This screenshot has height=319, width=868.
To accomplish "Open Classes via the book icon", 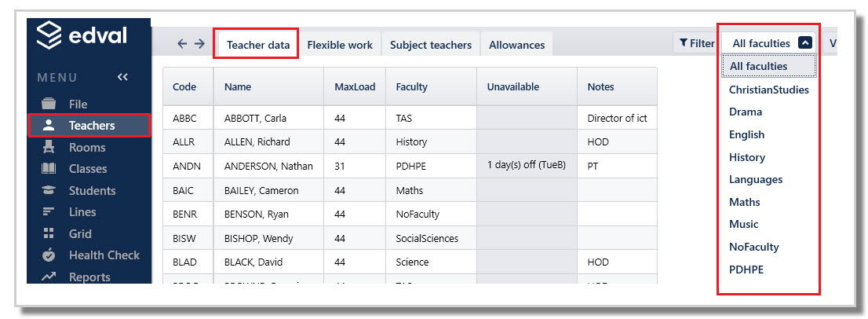I will tap(49, 168).
